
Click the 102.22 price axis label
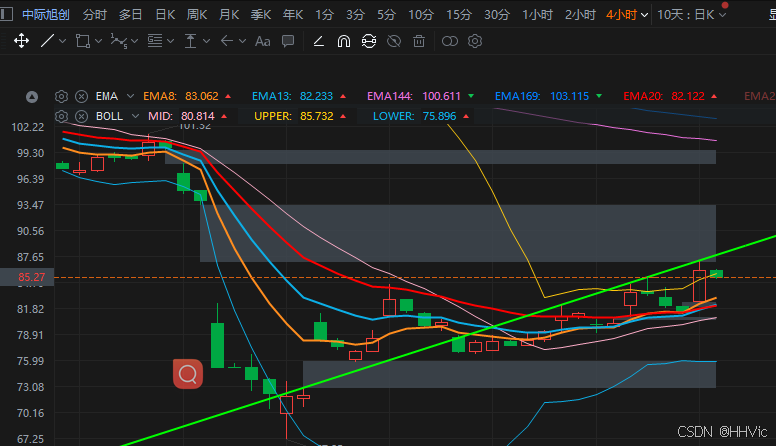click(28, 127)
